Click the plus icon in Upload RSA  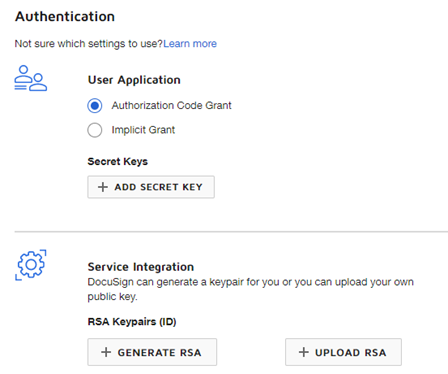304,352
